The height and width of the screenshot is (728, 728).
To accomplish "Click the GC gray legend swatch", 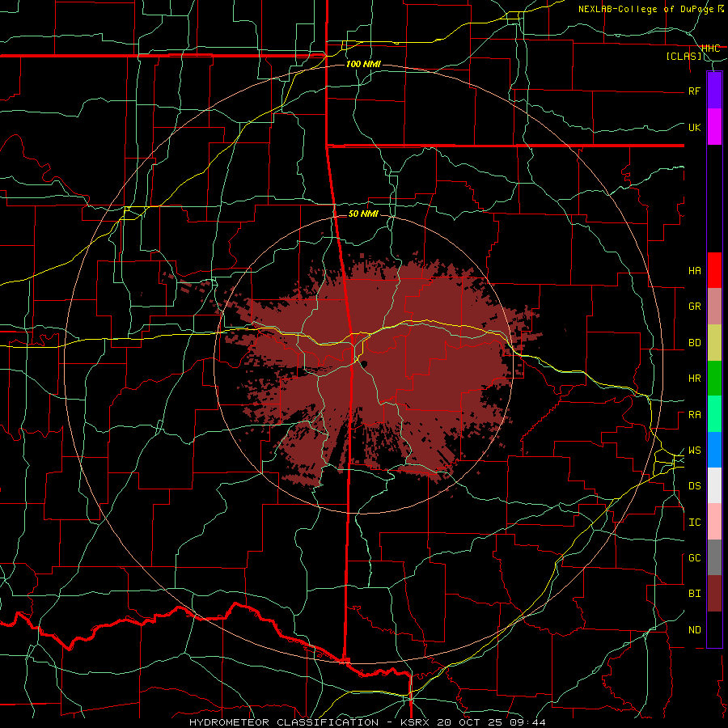I will tap(714, 557).
